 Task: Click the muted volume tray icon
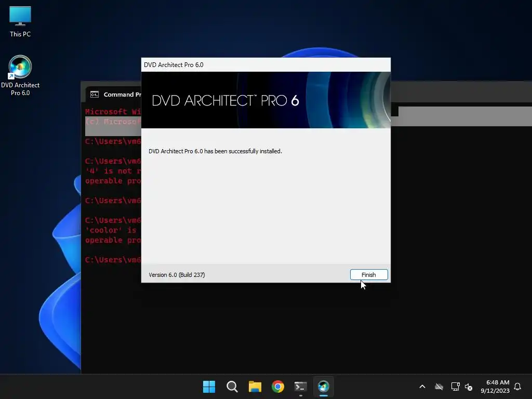point(469,387)
